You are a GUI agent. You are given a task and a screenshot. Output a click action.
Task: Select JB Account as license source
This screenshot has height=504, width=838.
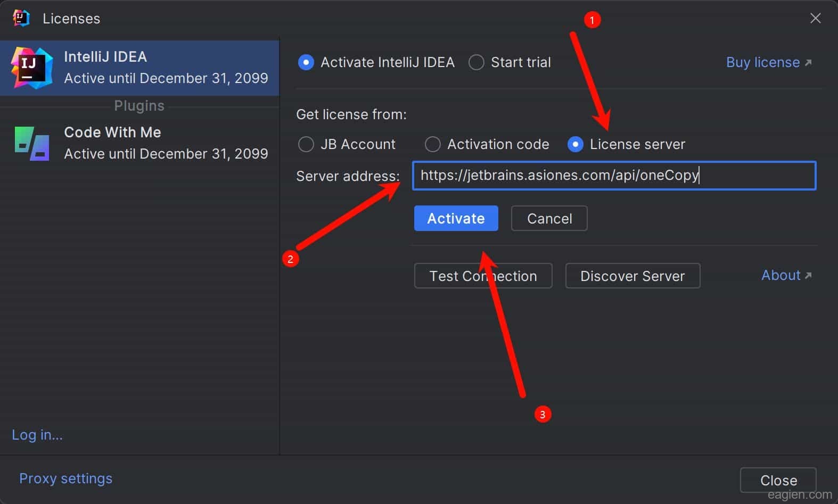pyautogui.click(x=306, y=144)
